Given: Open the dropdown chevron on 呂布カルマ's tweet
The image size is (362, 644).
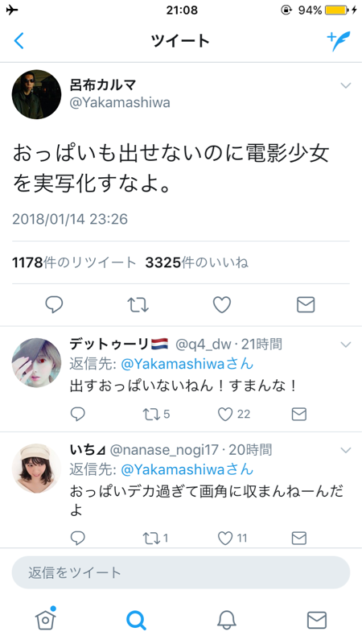Looking at the screenshot, I should coord(346,85).
